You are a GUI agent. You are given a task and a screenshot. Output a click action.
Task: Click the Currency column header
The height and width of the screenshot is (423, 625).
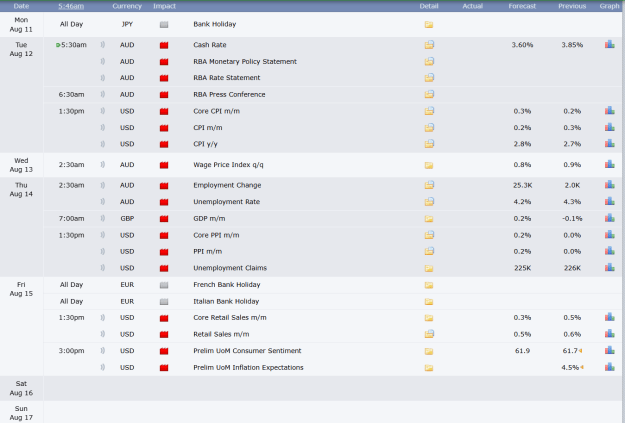[x=127, y=6]
